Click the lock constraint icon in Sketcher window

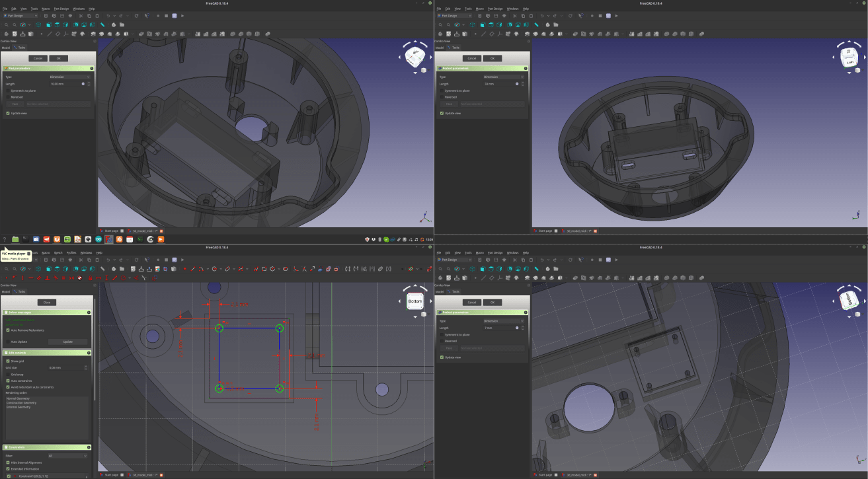pos(90,278)
